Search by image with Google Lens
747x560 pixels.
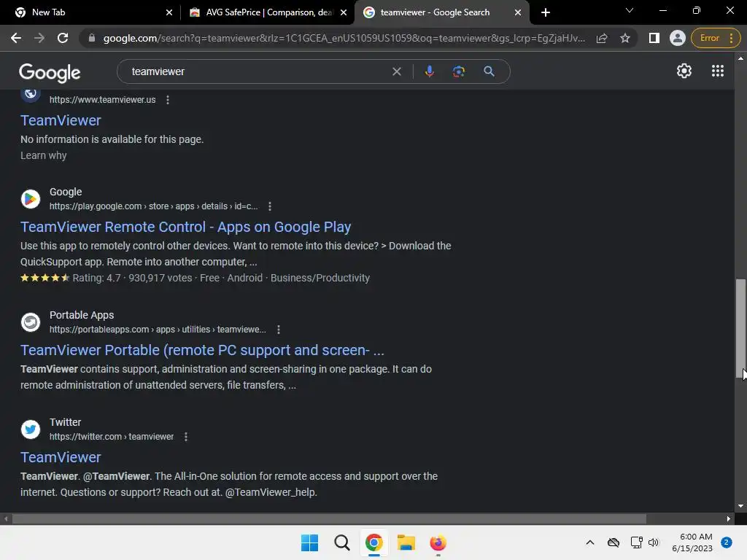tap(458, 71)
